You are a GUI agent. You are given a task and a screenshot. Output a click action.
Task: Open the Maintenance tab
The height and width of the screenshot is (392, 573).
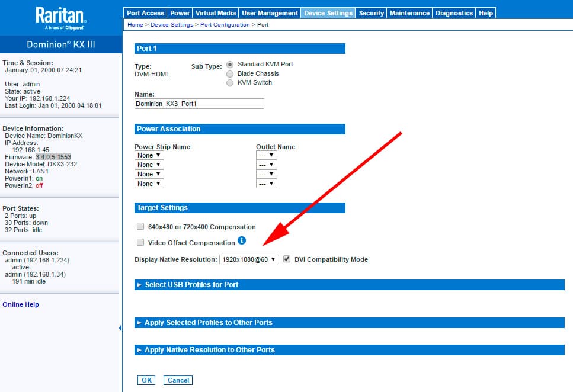409,13
